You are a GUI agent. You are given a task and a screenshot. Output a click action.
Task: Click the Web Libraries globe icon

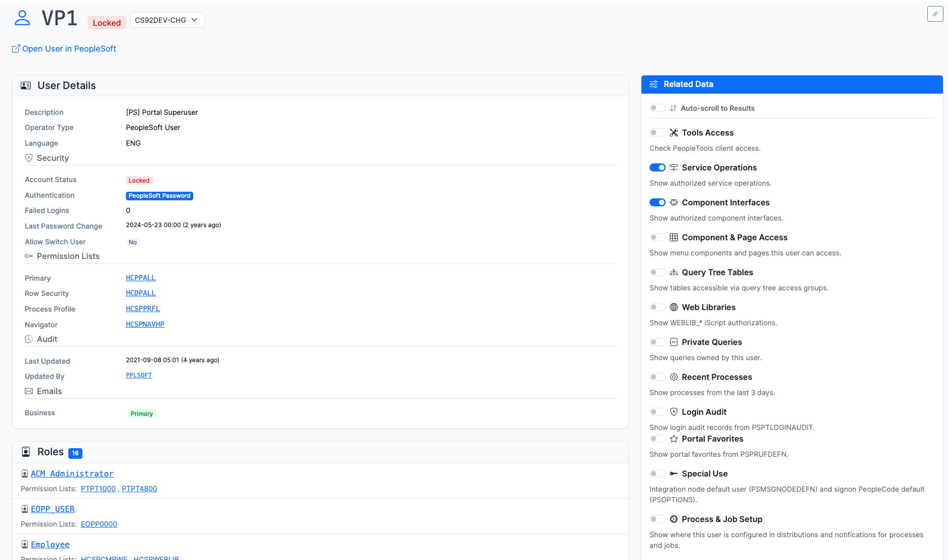click(x=674, y=307)
